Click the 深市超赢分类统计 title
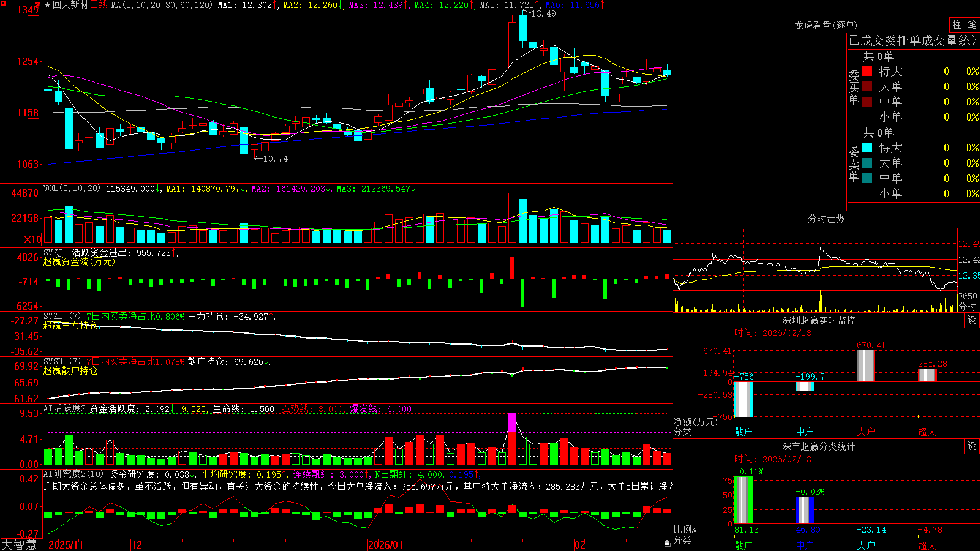 819,446
